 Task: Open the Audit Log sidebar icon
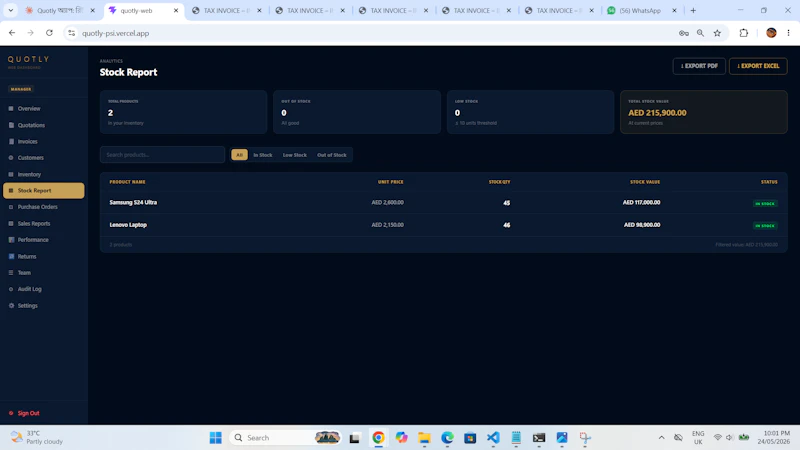pos(11,289)
